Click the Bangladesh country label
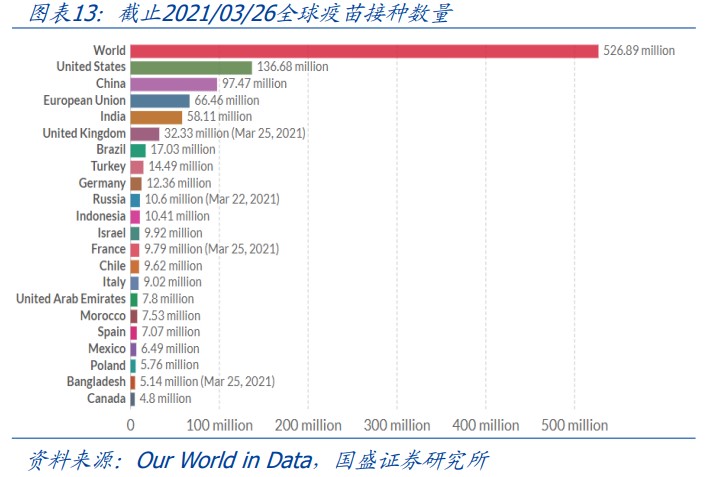 96,382
